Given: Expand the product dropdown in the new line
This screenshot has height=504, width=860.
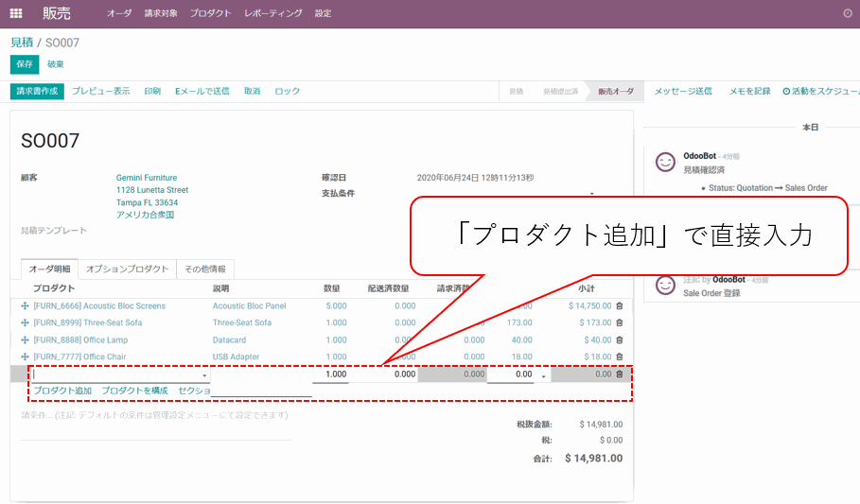Looking at the screenshot, I should click(x=204, y=375).
